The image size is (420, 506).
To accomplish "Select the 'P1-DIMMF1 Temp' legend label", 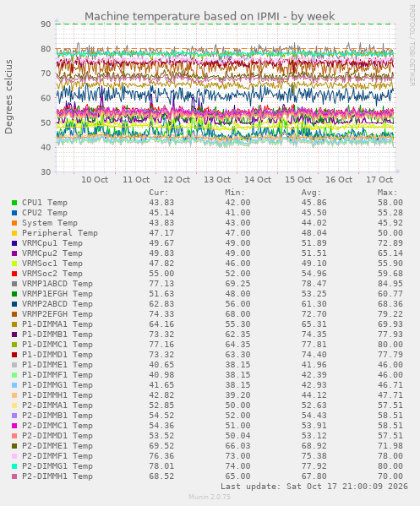I will 57,375.
